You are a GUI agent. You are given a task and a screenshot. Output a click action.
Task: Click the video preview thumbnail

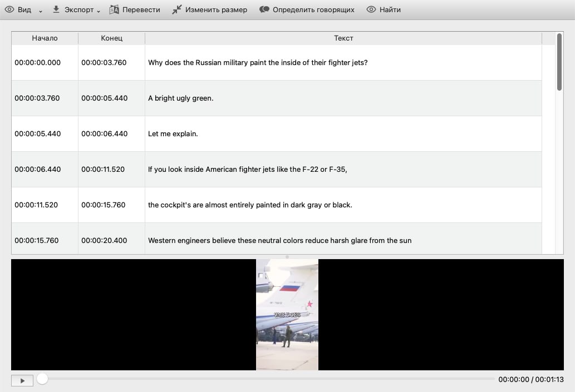tap(287, 315)
